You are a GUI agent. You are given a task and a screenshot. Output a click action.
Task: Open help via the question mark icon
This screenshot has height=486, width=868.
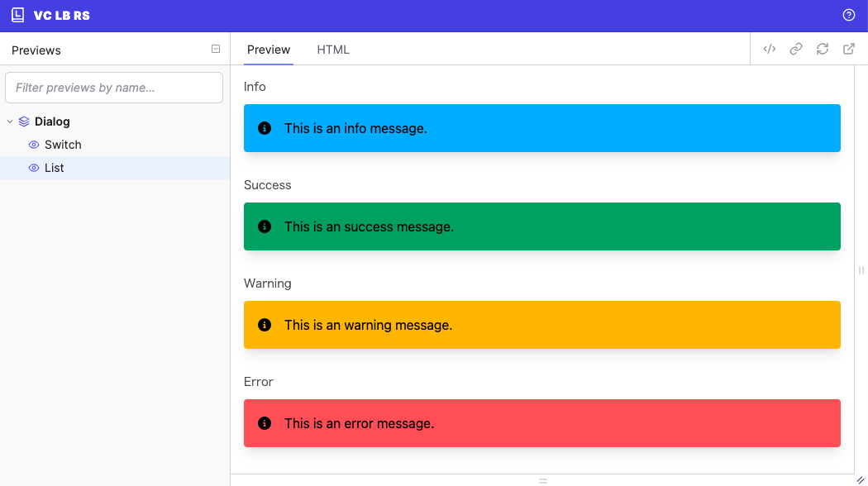(x=848, y=15)
